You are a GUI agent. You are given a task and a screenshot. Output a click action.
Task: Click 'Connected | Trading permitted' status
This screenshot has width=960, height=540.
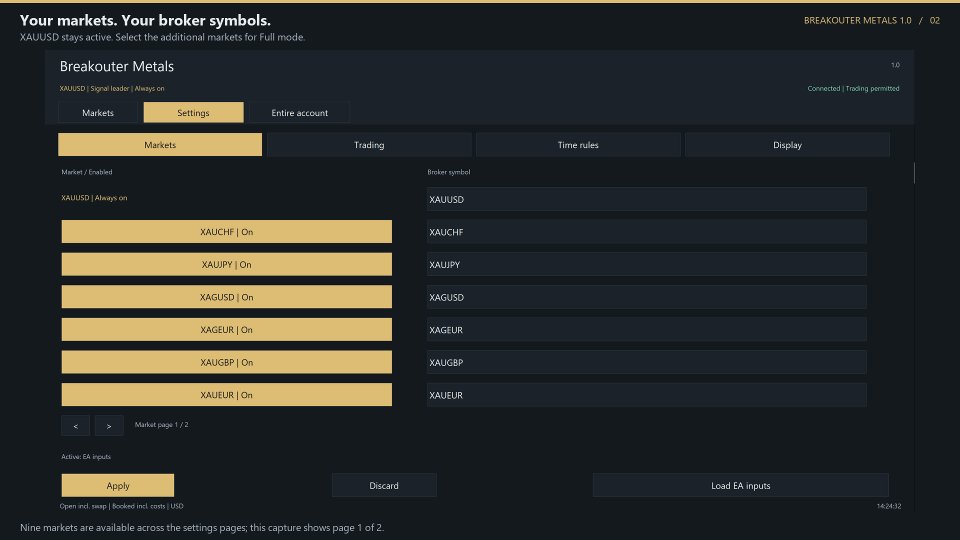pos(853,89)
